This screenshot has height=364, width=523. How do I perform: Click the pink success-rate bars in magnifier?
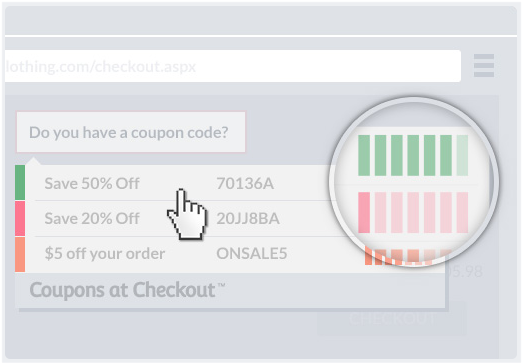click(x=413, y=213)
